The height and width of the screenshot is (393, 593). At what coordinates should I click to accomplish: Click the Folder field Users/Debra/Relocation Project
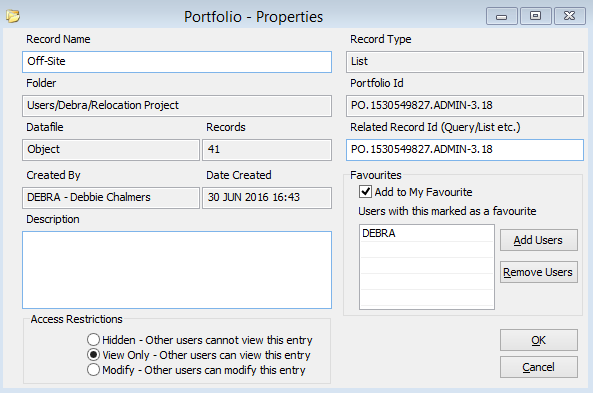tap(177, 106)
